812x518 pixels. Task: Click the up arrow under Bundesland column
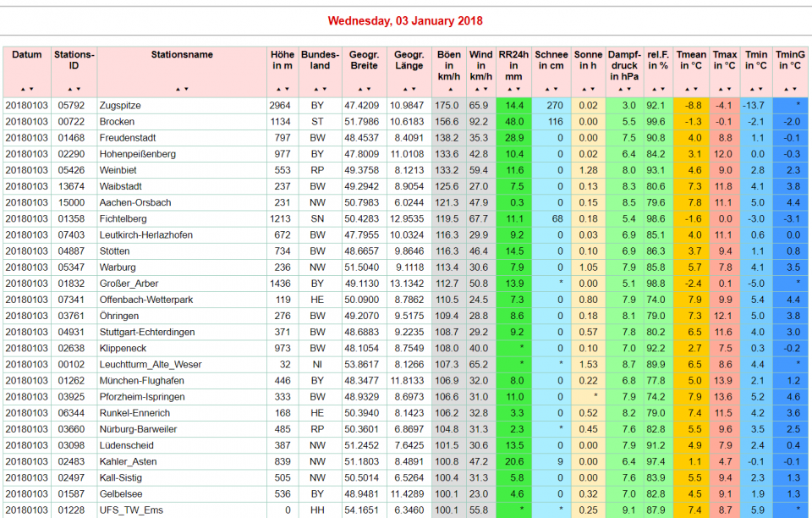(x=315, y=89)
